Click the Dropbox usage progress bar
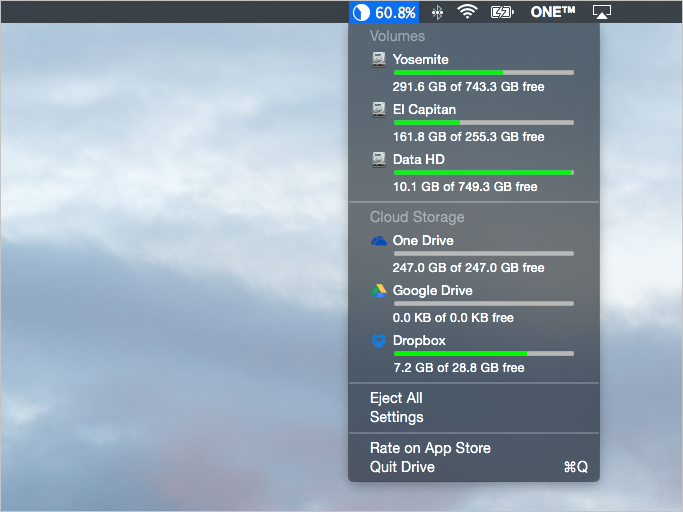Image resolution: width=683 pixels, height=512 pixels. click(484, 354)
